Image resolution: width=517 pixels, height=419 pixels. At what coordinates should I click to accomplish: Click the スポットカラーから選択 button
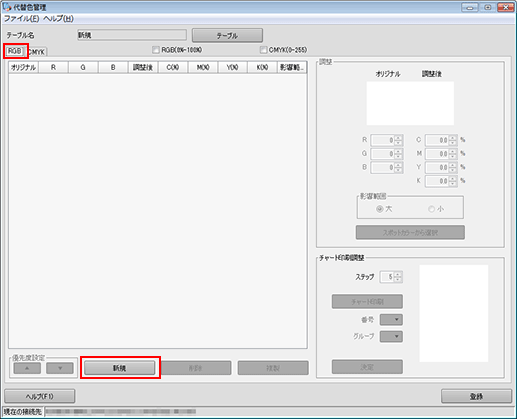point(410,233)
